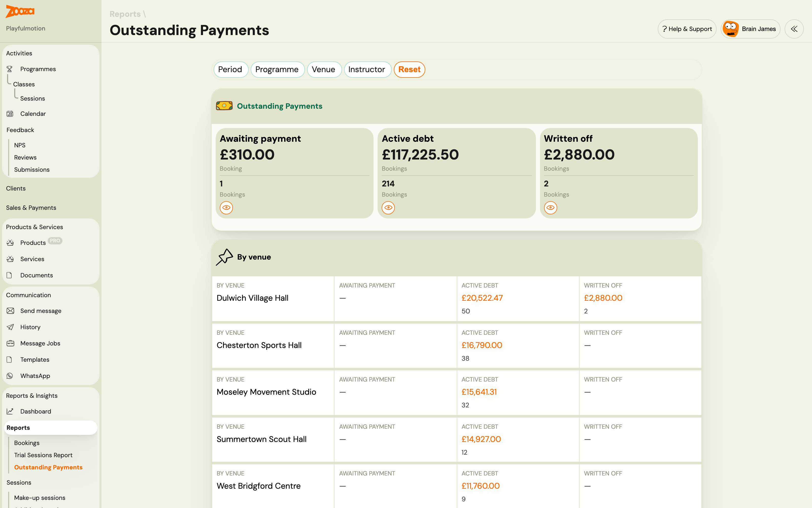Click Chesterton Sports Hall debt £16,790.00
Viewport: 812px width, 508px height.
(482, 345)
